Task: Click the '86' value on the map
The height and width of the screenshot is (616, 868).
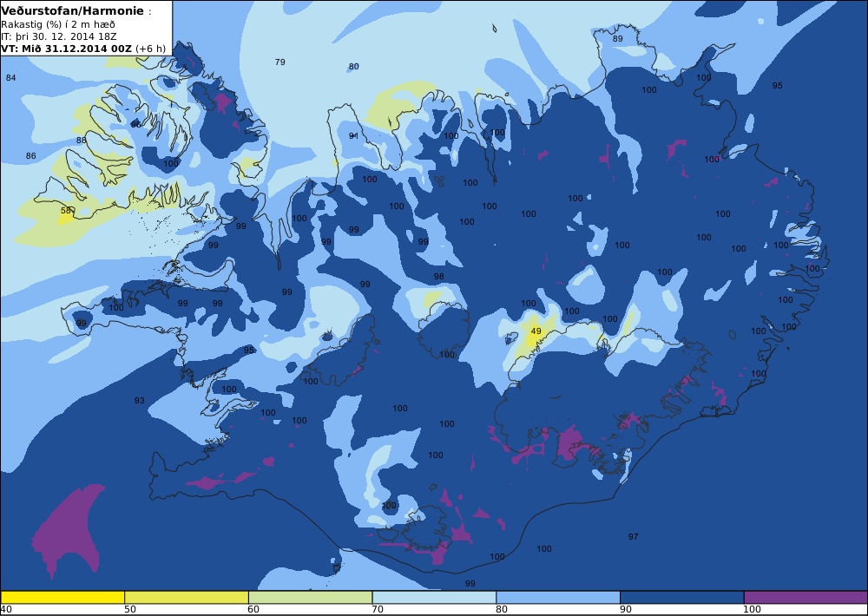Action: point(31,156)
